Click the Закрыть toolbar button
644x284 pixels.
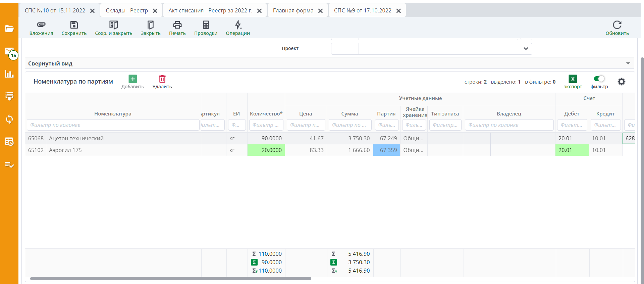point(151,25)
